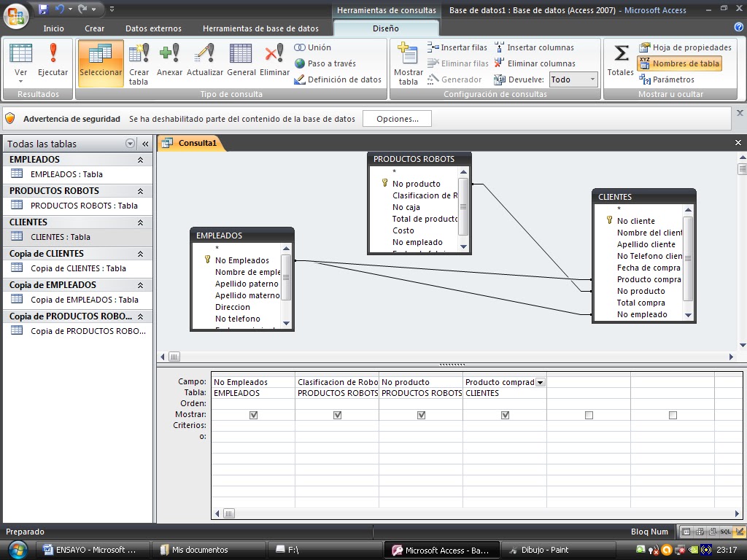Pick the Crear tabla query type

click(x=139, y=63)
